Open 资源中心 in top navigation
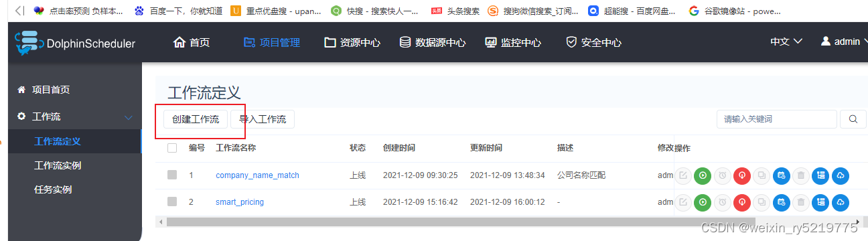 tap(352, 42)
